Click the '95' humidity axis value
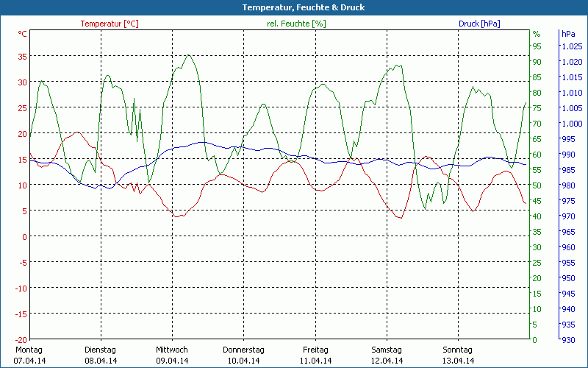Screen dimensions: 588x368 [537, 46]
